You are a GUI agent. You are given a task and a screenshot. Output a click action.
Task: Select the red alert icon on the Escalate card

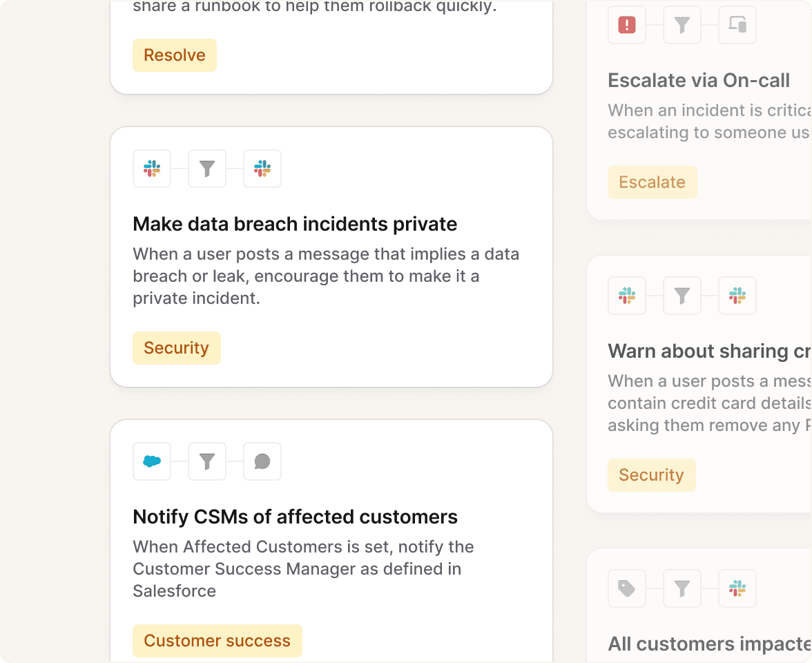tap(626, 25)
